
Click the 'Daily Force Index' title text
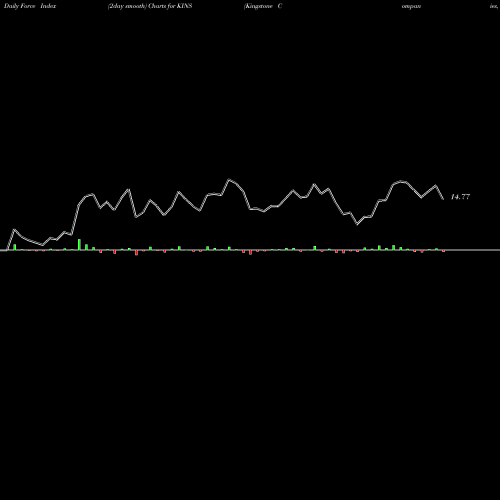[30, 6]
